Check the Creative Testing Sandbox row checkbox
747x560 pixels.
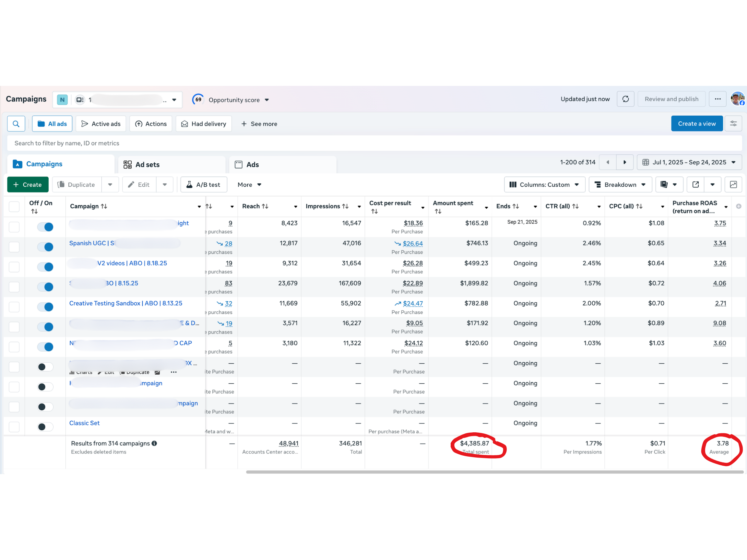[14, 307]
